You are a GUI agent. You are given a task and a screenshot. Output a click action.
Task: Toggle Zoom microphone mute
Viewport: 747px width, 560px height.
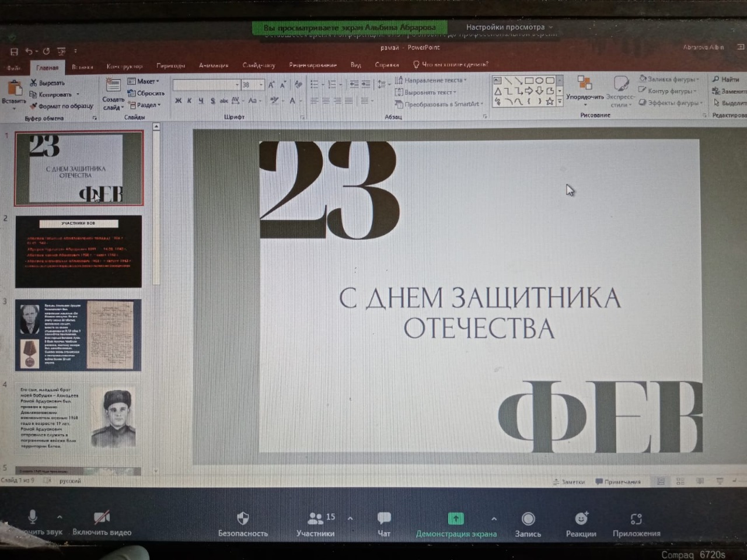33,517
